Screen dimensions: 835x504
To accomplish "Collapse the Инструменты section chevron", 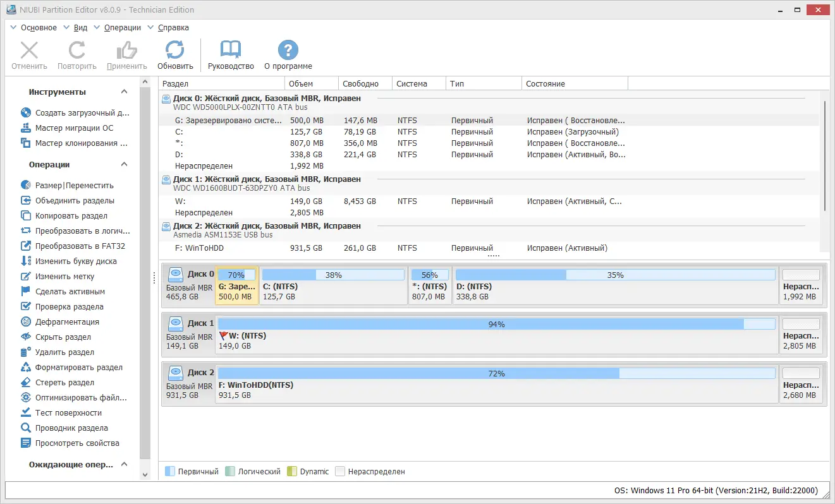I will pos(125,92).
